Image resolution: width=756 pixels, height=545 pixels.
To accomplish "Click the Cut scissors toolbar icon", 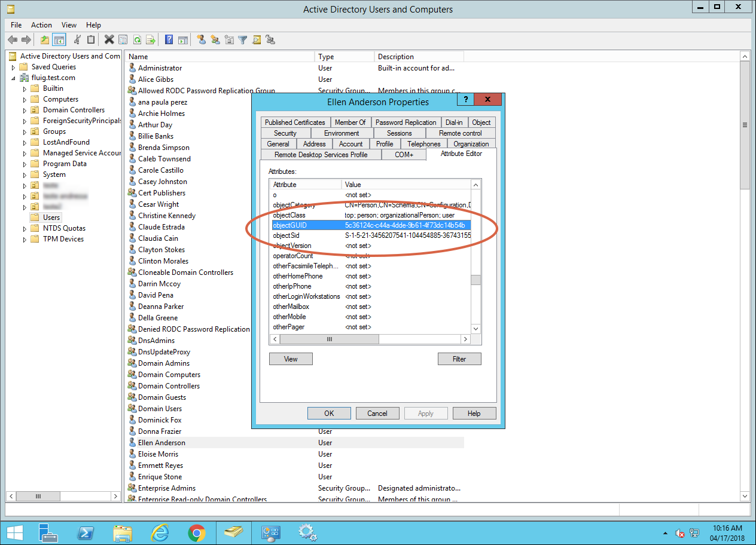I will 77,40.
